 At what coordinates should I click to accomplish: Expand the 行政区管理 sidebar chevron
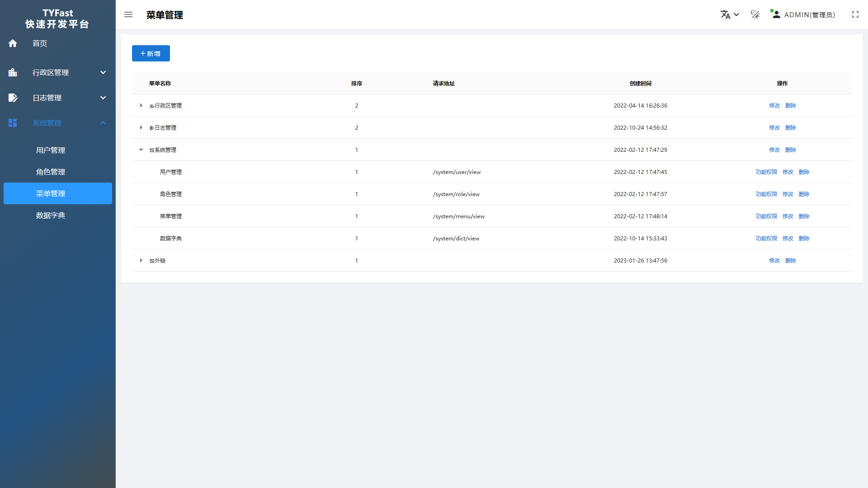[103, 72]
